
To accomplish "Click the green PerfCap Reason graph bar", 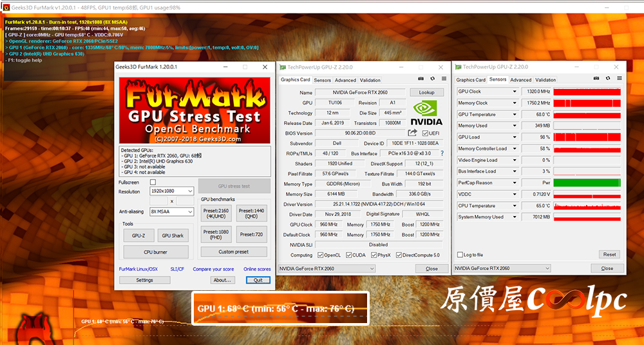I will (x=587, y=182).
